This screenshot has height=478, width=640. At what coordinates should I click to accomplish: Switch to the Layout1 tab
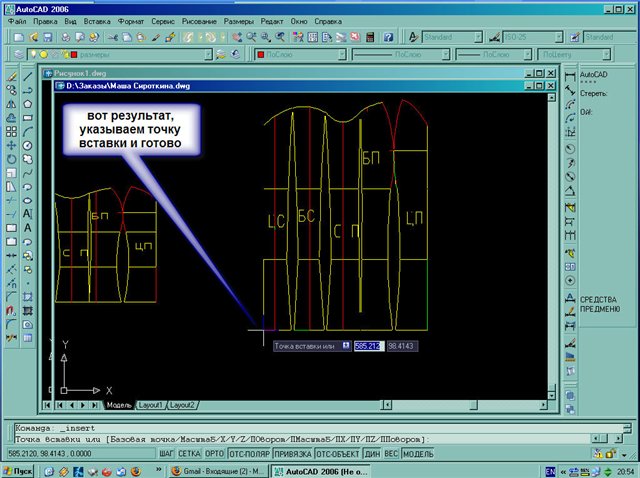coord(150,405)
